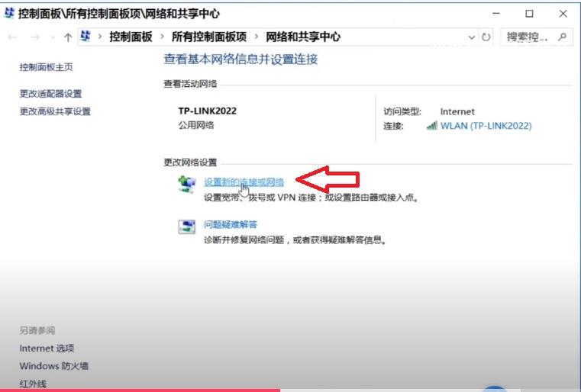Open the 设置新的连接或网络 link
The width and height of the screenshot is (581, 392).
click(244, 182)
